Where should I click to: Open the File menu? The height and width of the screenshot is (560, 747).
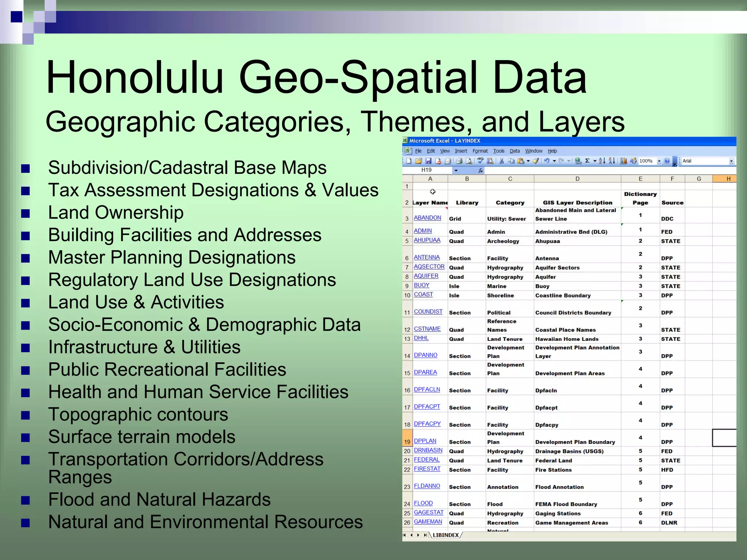[x=418, y=151]
